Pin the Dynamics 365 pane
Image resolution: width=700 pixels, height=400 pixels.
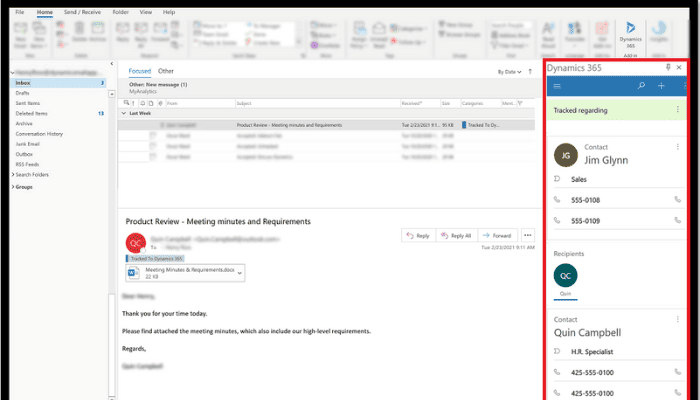[669, 65]
